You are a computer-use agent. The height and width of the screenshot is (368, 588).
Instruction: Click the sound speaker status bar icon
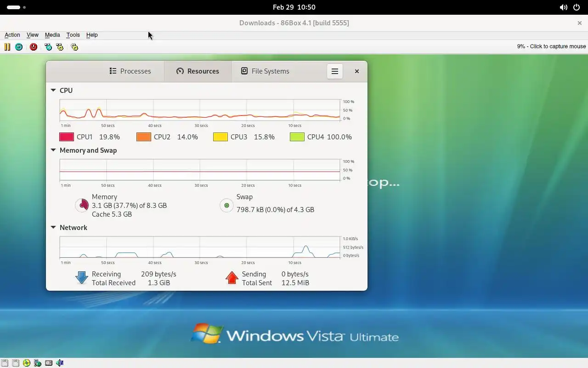[x=60, y=363]
